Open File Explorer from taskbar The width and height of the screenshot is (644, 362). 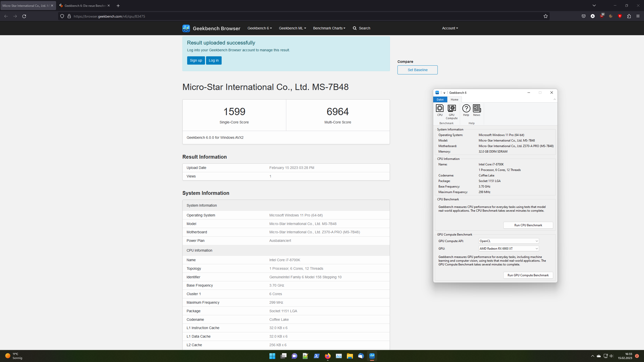tap(350, 356)
